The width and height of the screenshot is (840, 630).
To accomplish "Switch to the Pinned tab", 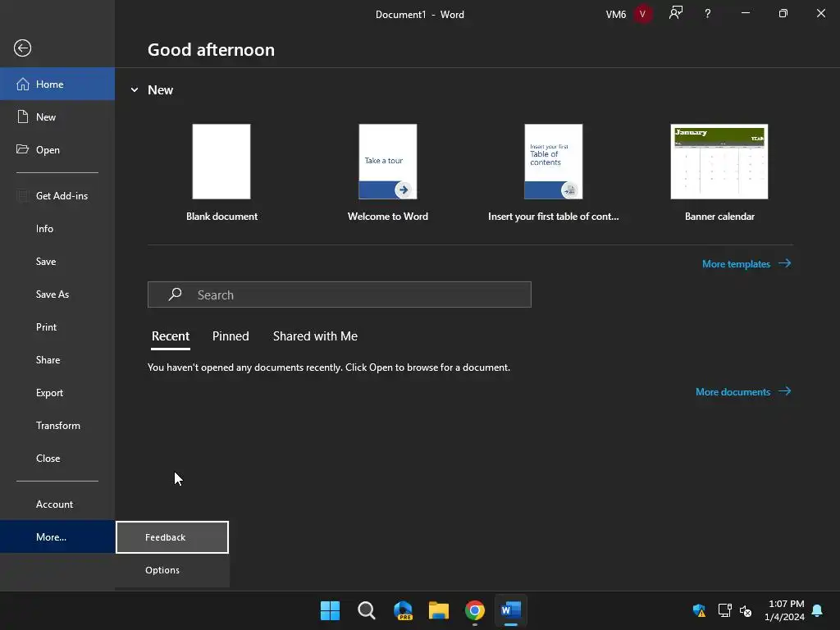I will point(231,336).
